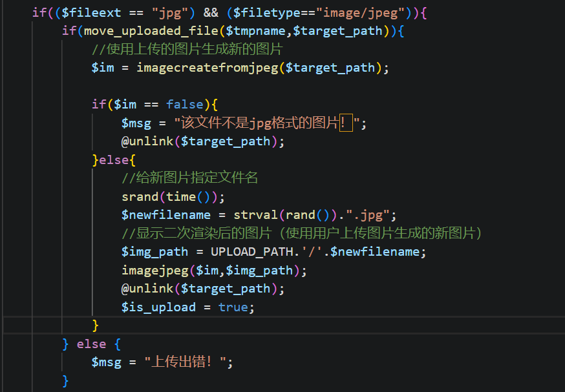Click the true keyword value
Image resolution: width=565 pixels, height=392 pixels.
pos(233,307)
